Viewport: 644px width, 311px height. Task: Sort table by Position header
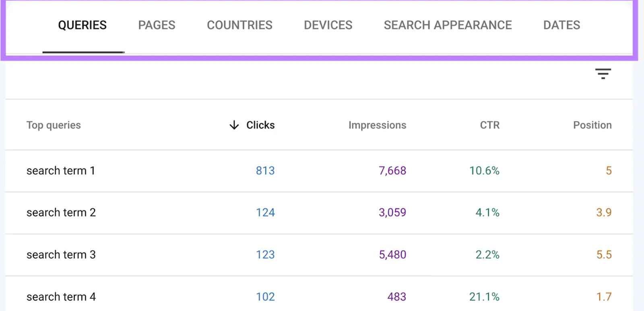(592, 125)
